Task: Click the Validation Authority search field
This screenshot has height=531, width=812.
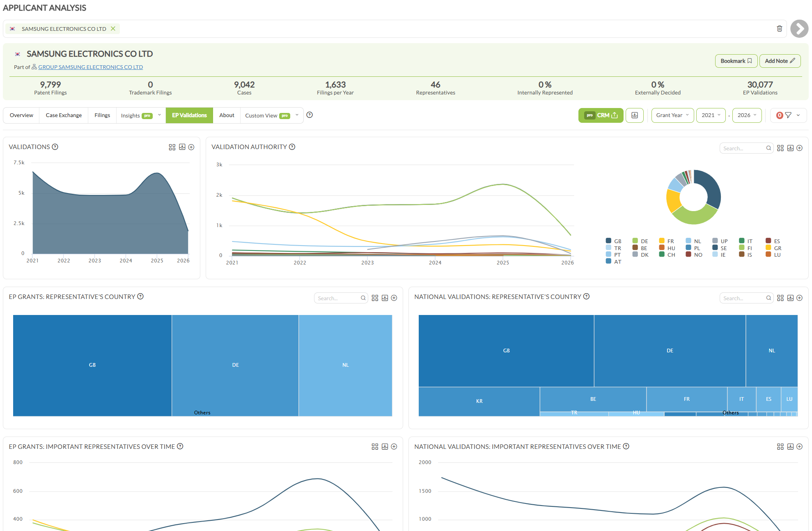Action: click(x=746, y=148)
